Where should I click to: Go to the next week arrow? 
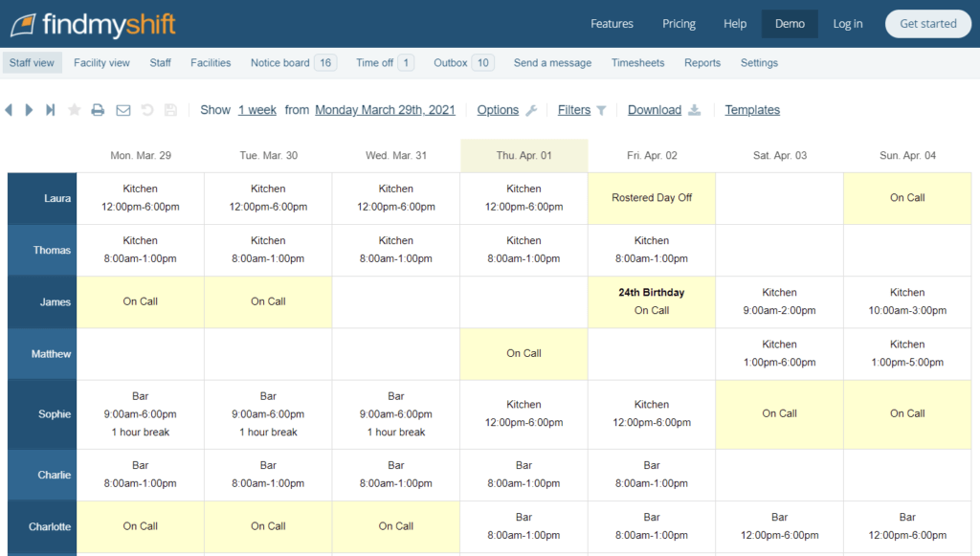tap(29, 110)
